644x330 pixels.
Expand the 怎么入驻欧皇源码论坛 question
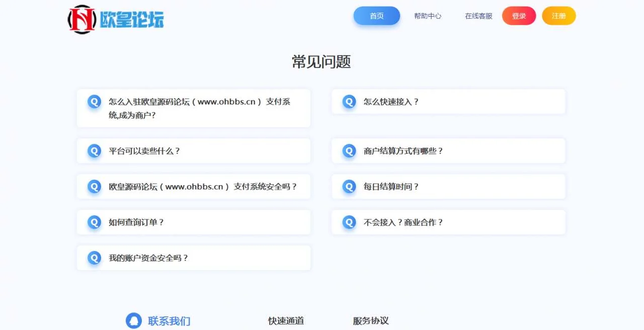[x=199, y=108]
